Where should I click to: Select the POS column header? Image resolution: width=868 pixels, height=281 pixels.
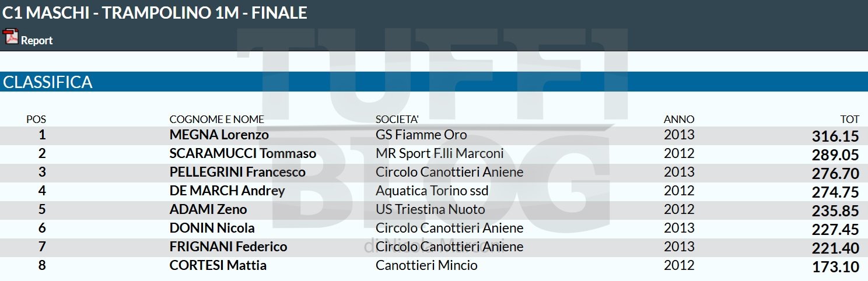pyautogui.click(x=36, y=120)
